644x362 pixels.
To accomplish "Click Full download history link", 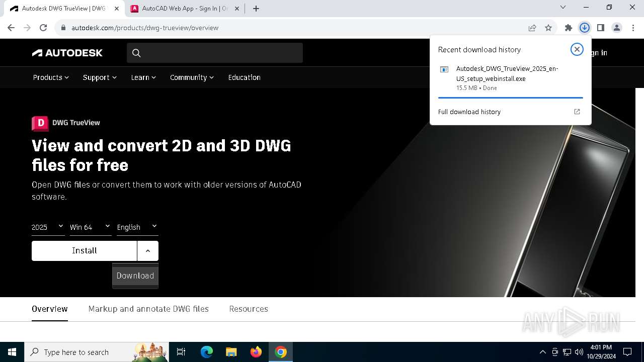I will (469, 112).
